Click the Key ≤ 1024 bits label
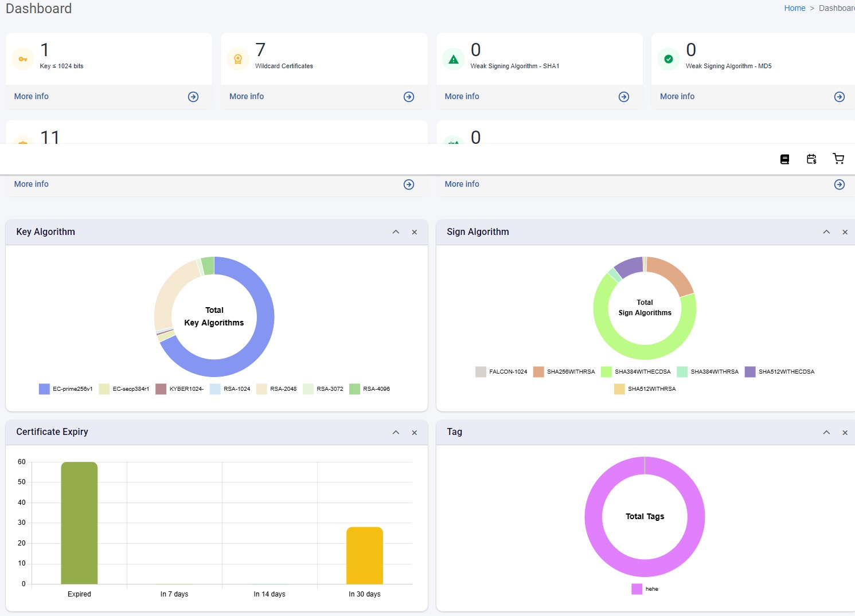The image size is (855, 616). 61,66
